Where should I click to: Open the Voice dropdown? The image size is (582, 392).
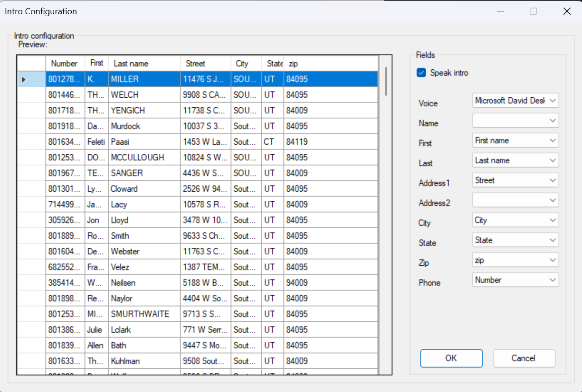[x=515, y=101]
